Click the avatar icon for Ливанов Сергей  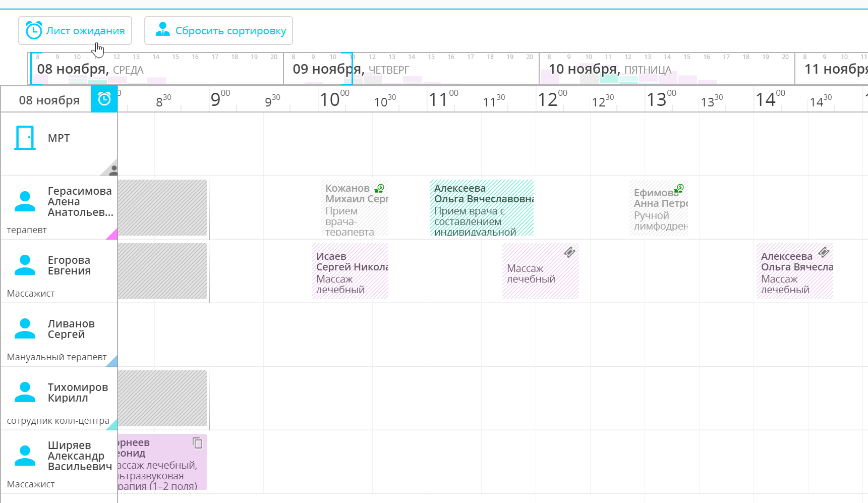(25, 328)
